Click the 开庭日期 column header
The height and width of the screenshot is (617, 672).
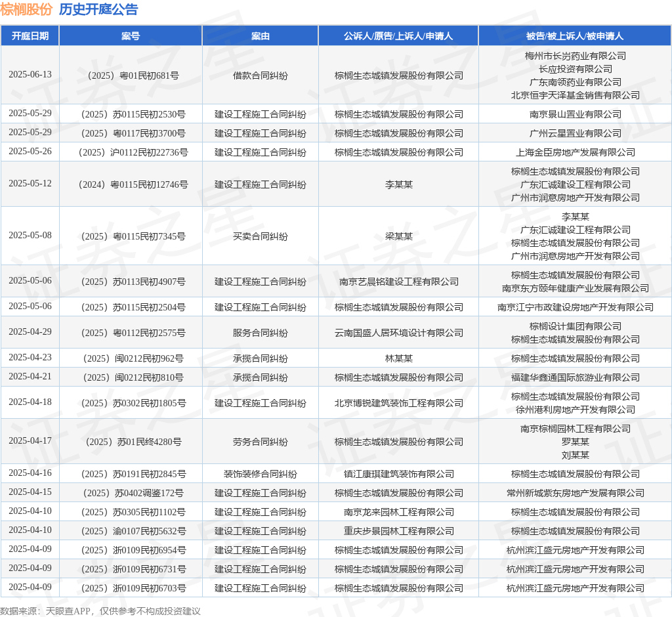(30, 36)
